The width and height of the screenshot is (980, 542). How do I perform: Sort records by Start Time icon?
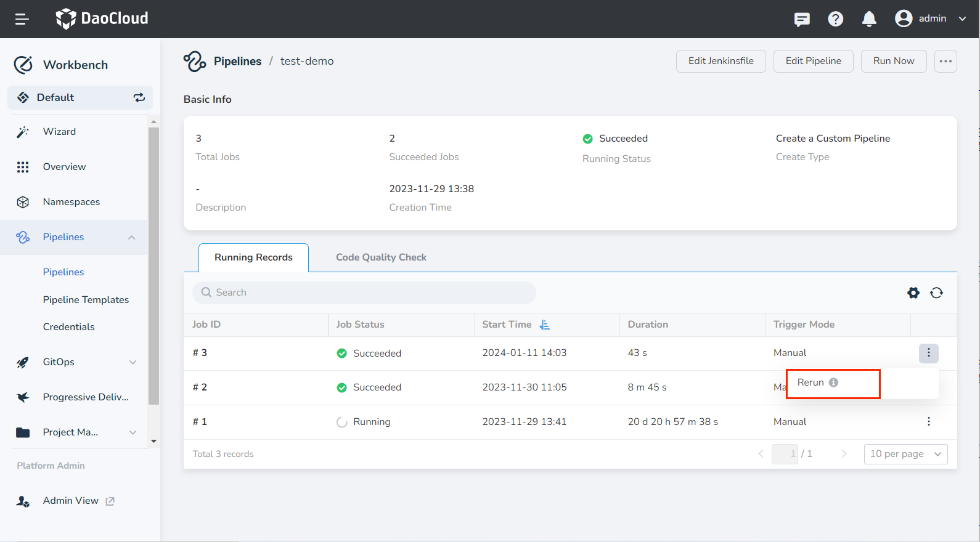coord(544,325)
